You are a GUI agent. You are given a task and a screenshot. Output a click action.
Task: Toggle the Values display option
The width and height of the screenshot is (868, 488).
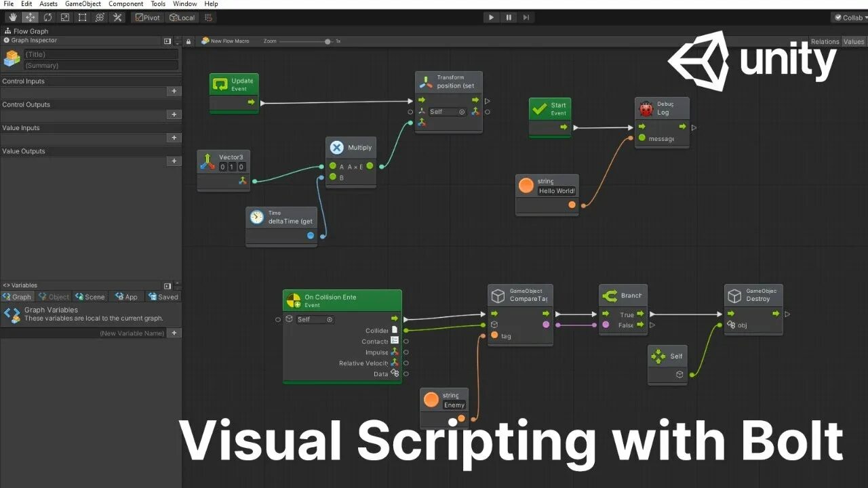pos(854,41)
